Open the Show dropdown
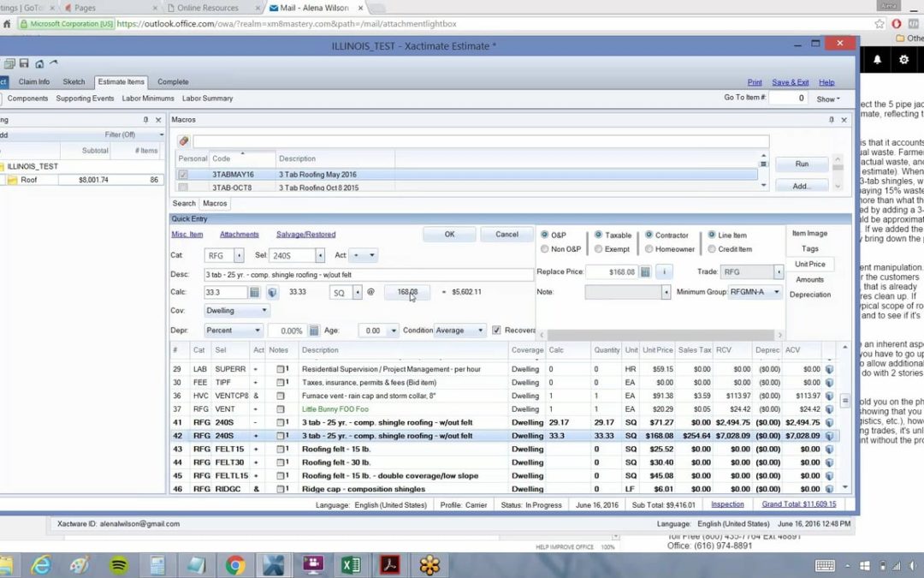Screen dimensions: 924x578 click(x=828, y=99)
